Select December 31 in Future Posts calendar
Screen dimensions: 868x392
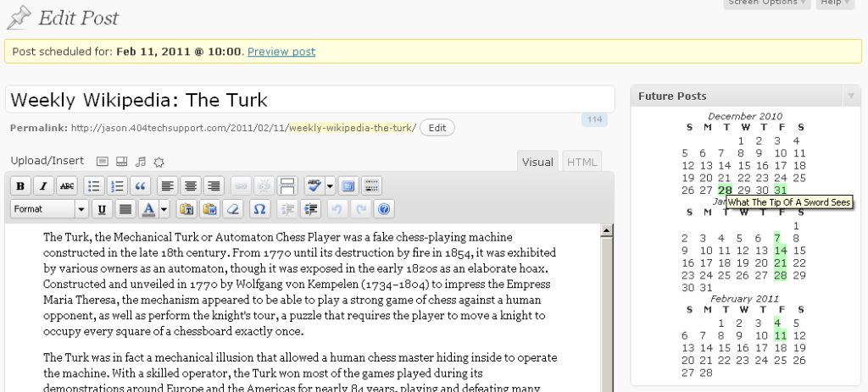781,190
